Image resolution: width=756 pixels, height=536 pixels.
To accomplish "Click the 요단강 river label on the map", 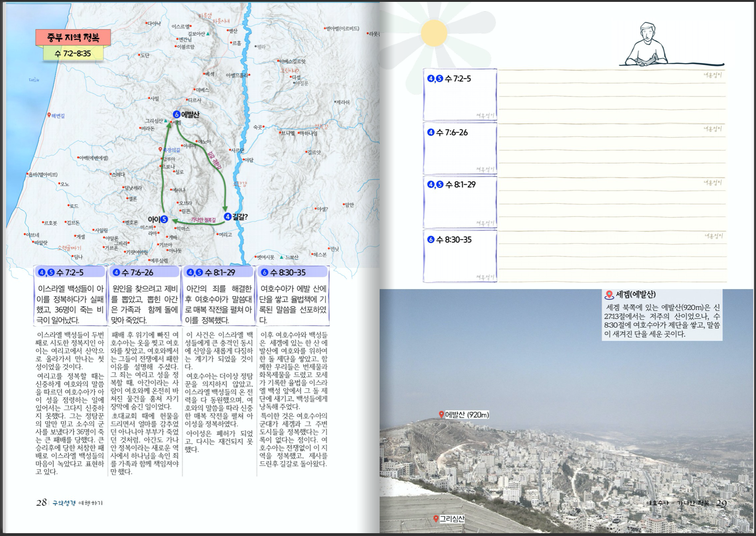I will click(x=240, y=184).
